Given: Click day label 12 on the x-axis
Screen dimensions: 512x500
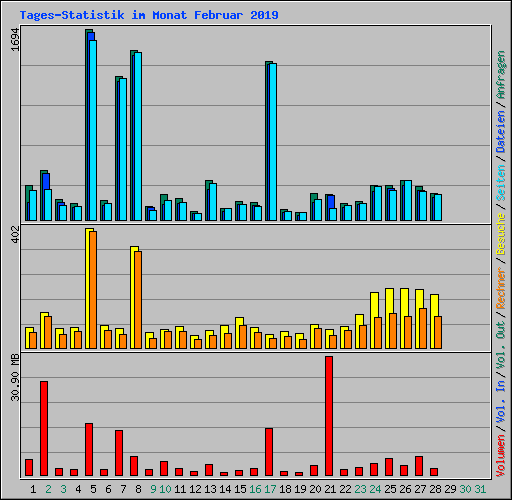Looking at the screenshot, I should pos(195,489).
